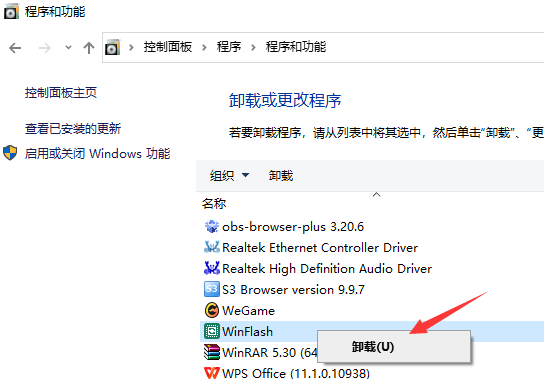
Task: Click the Realtek Ethernet Controller icon
Action: point(212,247)
